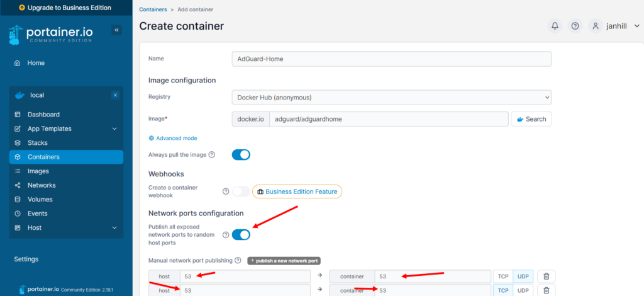Toggle Always pull the image switch
Screen dimensions: 644x296
click(241, 154)
